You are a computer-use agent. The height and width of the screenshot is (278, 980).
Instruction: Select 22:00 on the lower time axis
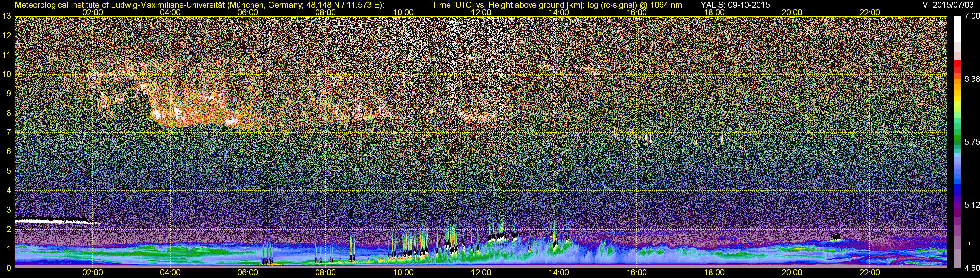click(870, 273)
